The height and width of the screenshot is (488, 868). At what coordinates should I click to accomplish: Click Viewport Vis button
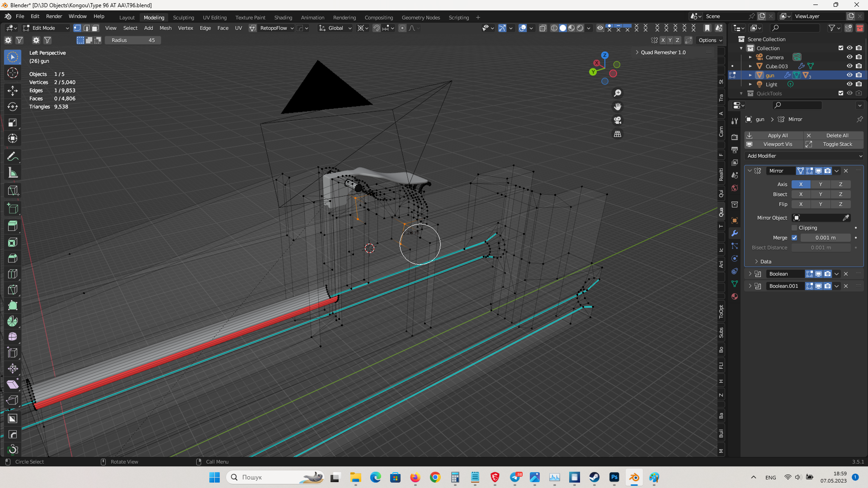coord(774,144)
